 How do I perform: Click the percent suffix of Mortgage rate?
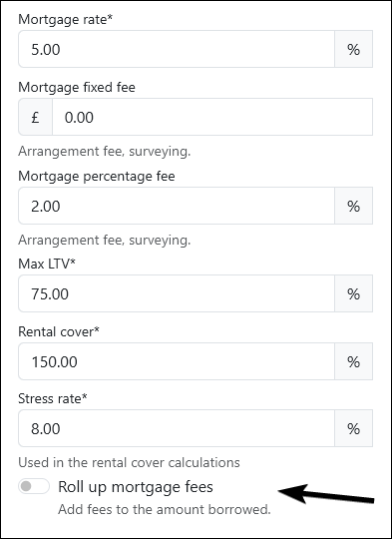[353, 49]
